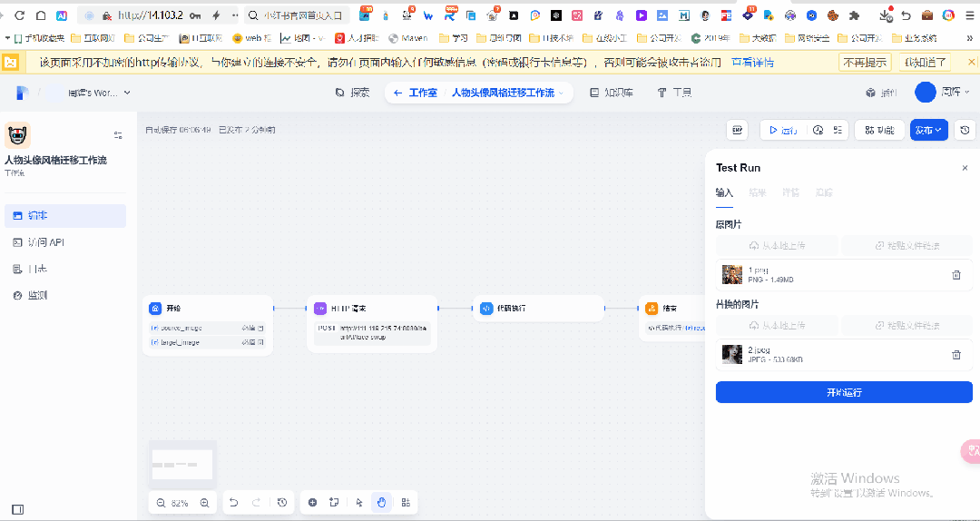Viewport: 980px width, 521px height.
Task: Select the pointer mode tool
Action: 359,502
